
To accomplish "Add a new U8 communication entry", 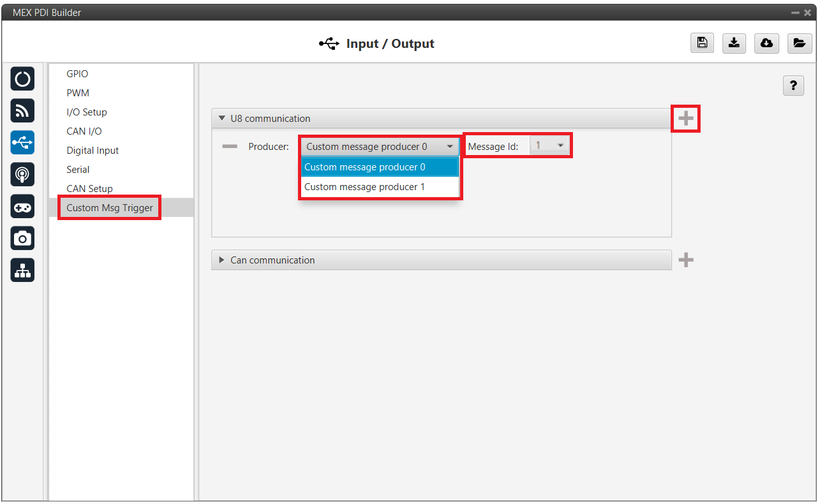I will (x=686, y=119).
